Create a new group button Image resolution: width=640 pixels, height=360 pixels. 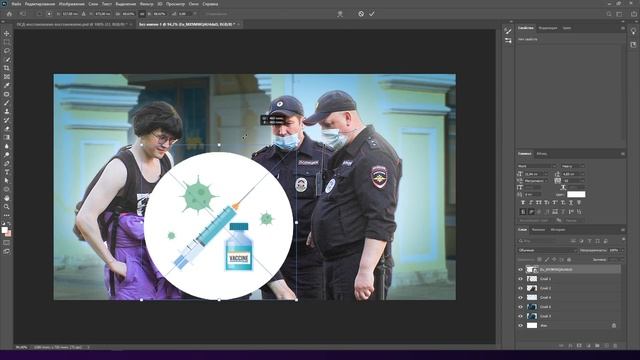pos(597,346)
